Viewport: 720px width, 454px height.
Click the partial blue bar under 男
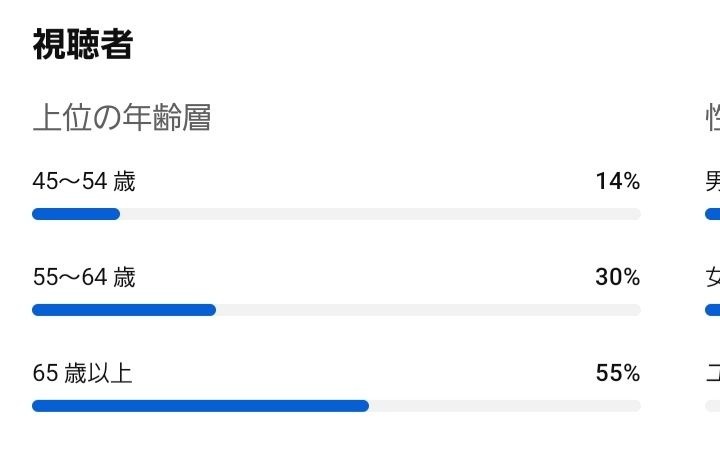tap(712, 214)
